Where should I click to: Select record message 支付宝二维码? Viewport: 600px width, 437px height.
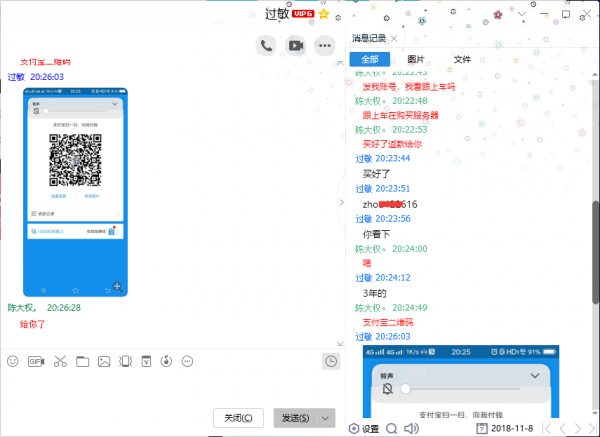coord(388,322)
